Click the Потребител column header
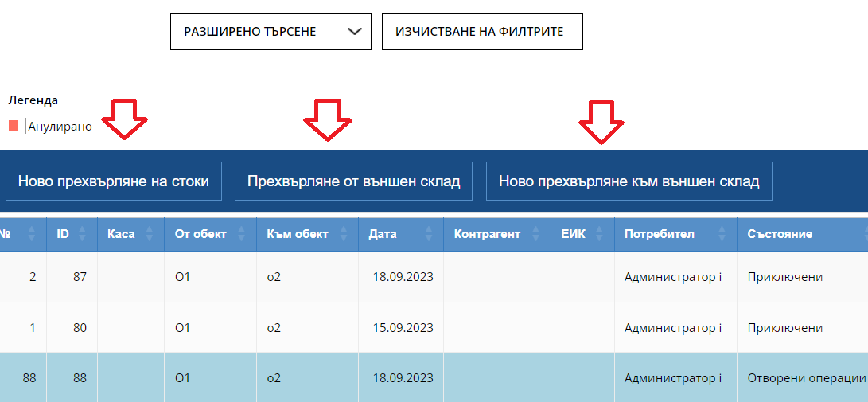 tap(675, 234)
